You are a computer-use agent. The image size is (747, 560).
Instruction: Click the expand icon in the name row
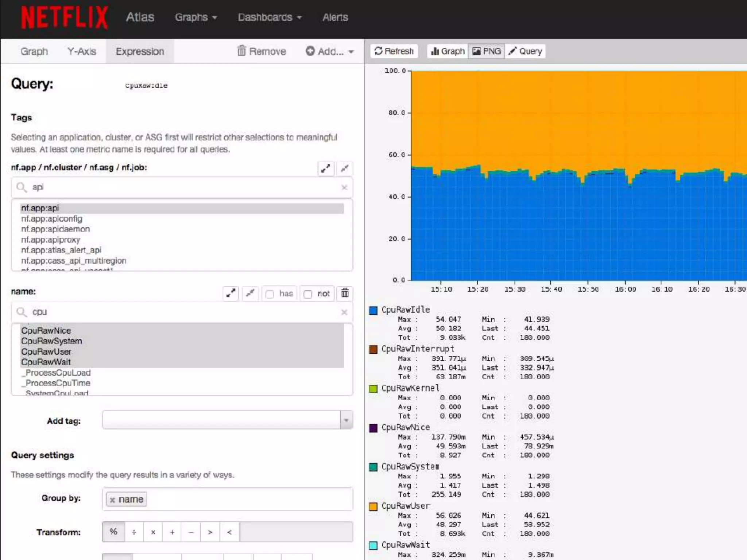[x=231, y=293]
